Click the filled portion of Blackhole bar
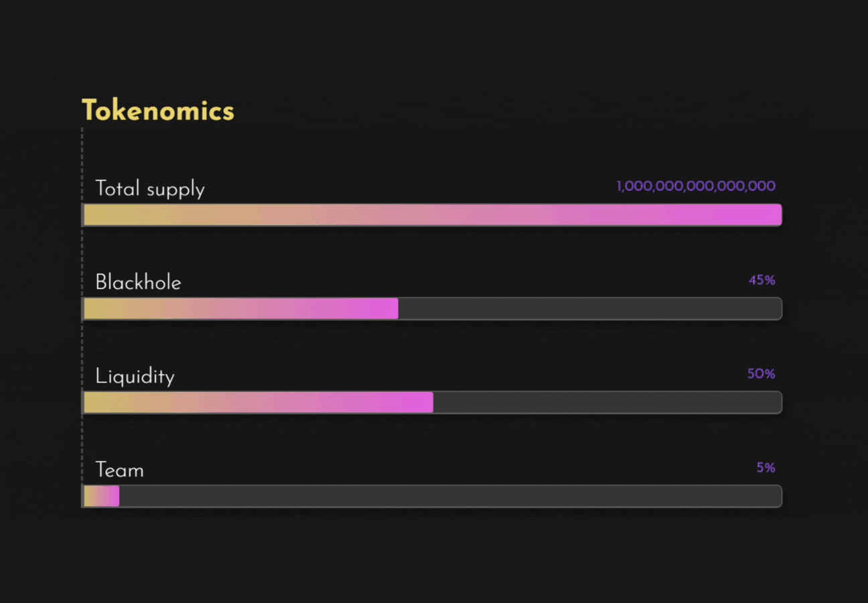The width and height of the screenshot is (868, 603). click(x=240, y=309)
